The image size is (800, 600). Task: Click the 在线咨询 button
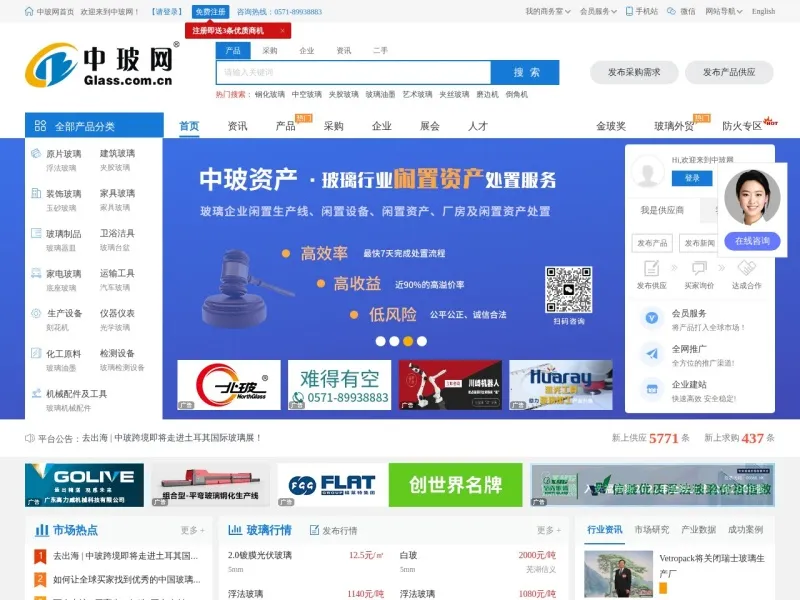pyautogui.click(x=753, y=241)
